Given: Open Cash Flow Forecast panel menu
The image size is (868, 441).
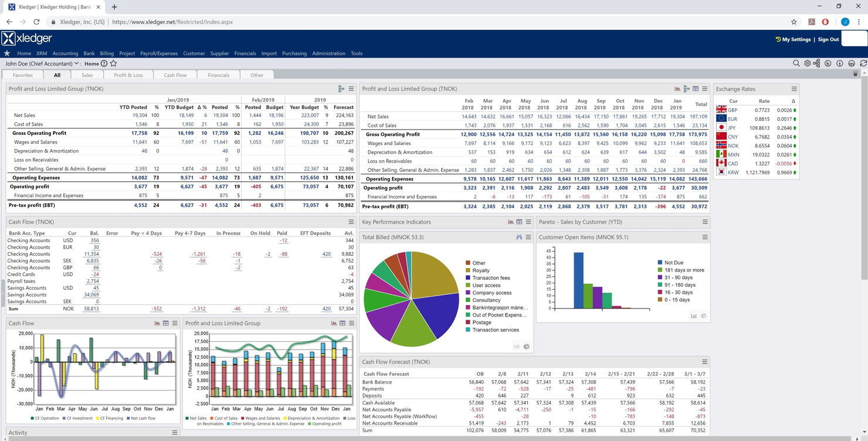Looking at the screenshot, I should coord(704,362).
